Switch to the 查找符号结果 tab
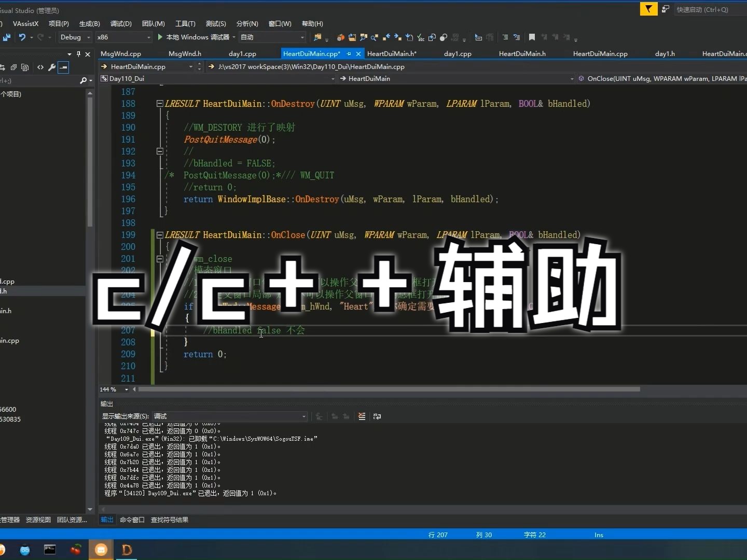Image resolution: width=747 pixels, height=560 pixels. click(x=170, y=520)
